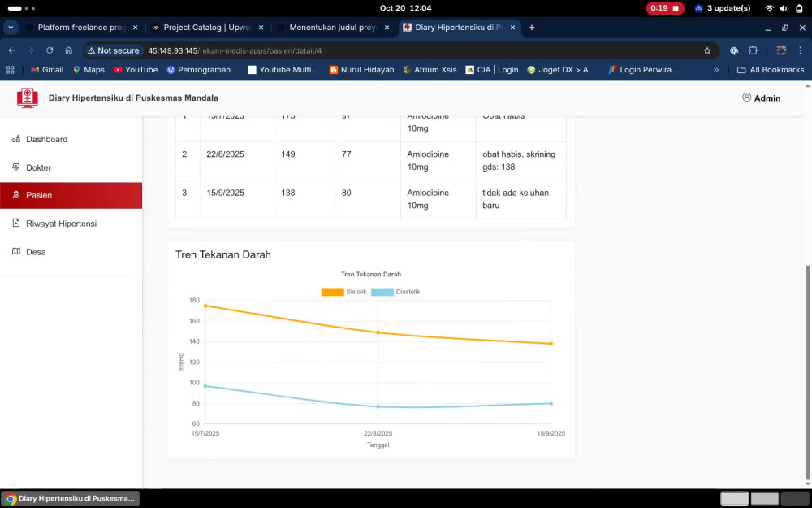Image resolution: width=812 pixels, height=508 pixels.
Task: Open the Oct 20 12:04 clock
Action: pyautogui.click(x=405, y=8)
